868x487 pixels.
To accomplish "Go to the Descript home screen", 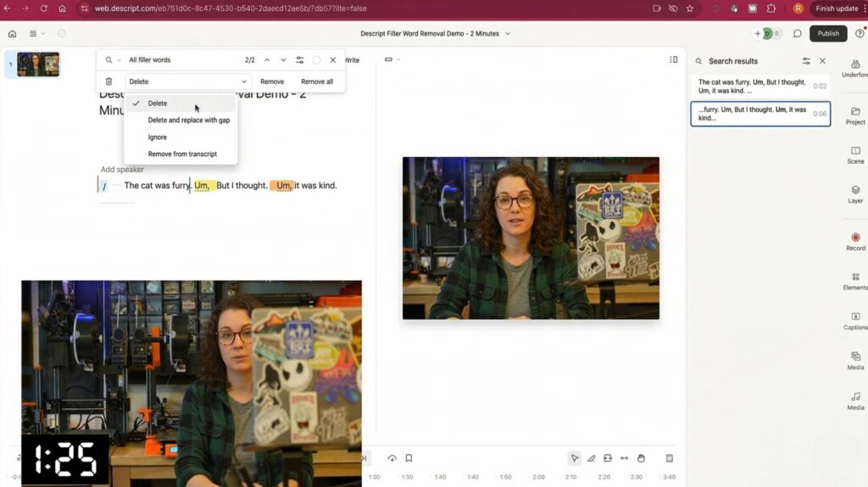I will [12, 34].
